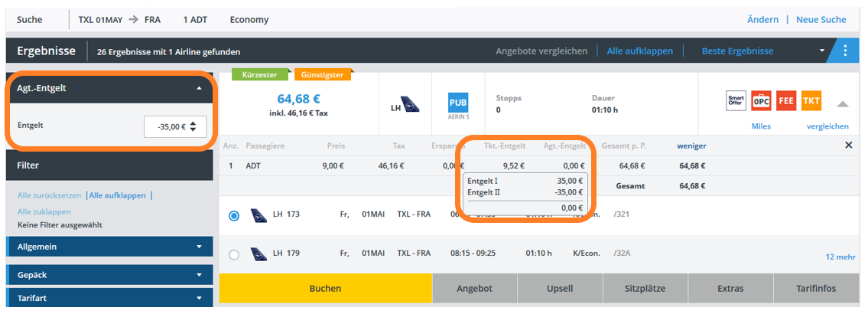Switch to the Sitzplätze tab

(x=645, y=289)
